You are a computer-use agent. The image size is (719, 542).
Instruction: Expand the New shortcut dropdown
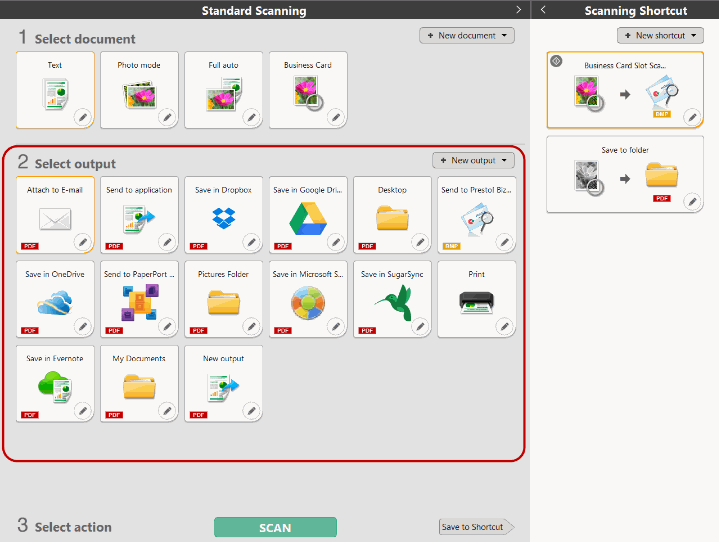point(660,36)
